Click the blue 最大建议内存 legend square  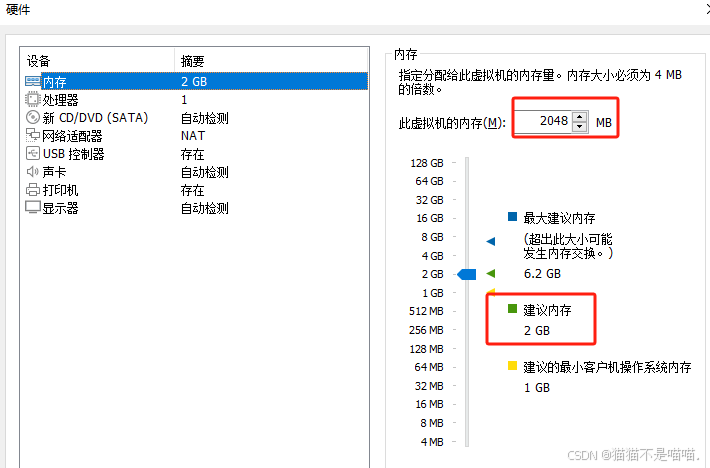pos(512,217)
